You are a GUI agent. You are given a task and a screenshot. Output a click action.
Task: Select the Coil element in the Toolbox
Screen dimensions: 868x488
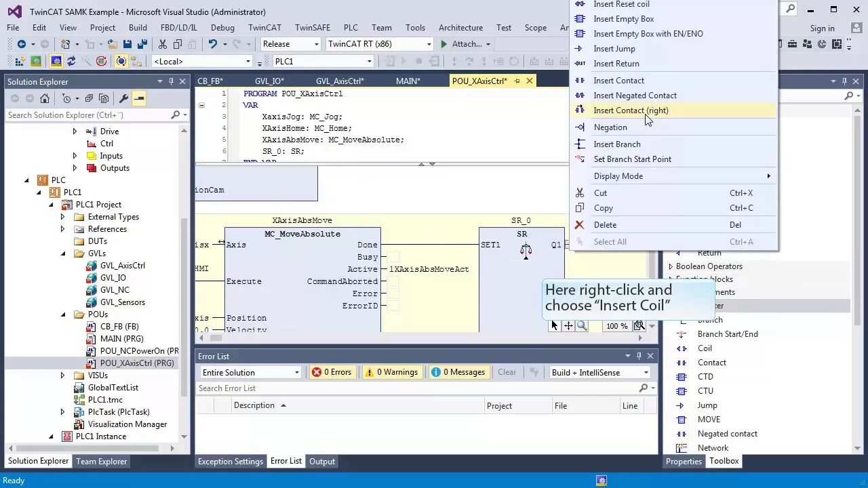[x=705, y=348]
